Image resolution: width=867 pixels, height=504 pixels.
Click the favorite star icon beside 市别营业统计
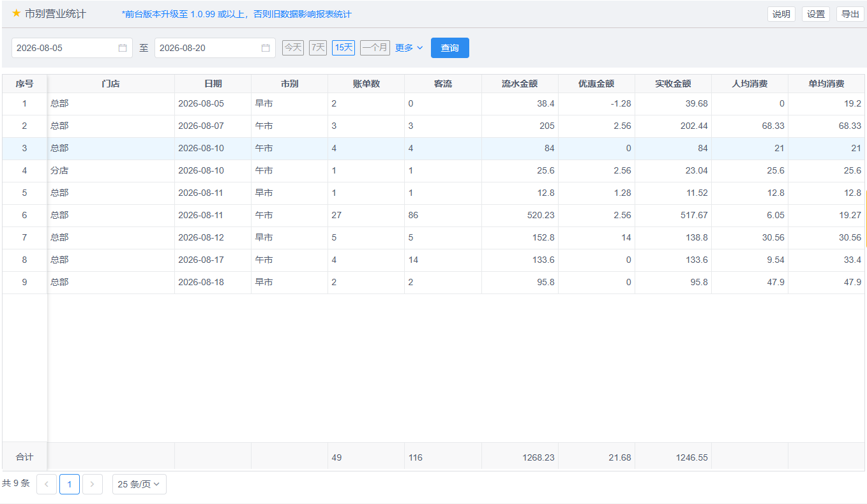tap(17, 13)
